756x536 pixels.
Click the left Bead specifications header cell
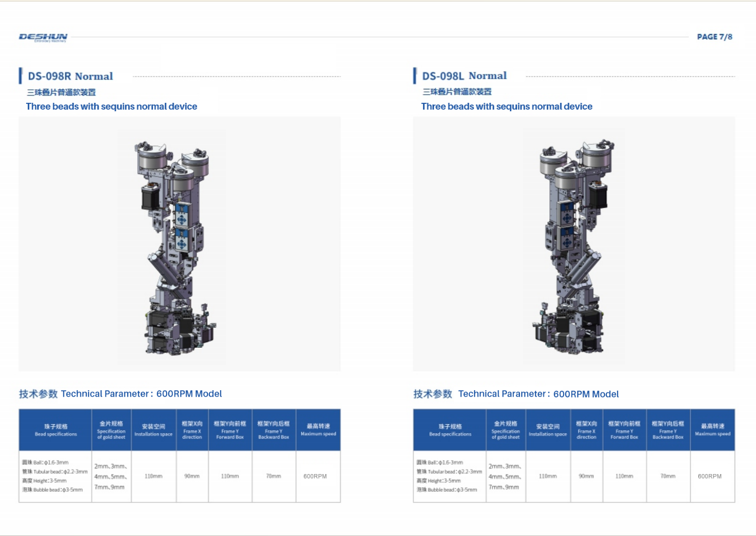[x=56, y=430]
